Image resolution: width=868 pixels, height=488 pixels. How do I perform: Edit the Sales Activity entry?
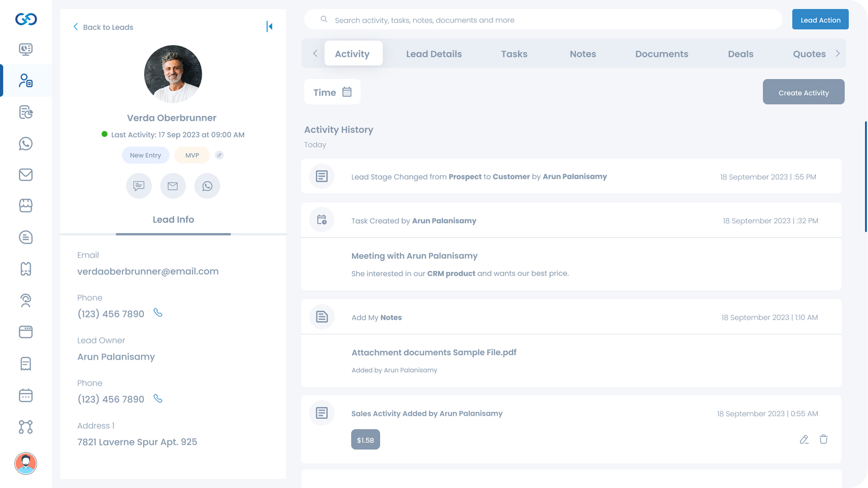[804, 439]
